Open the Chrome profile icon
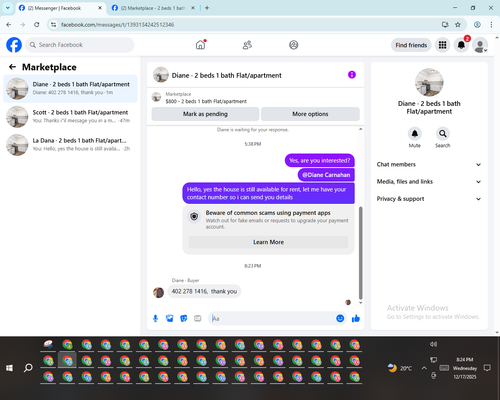 point(477,25)
